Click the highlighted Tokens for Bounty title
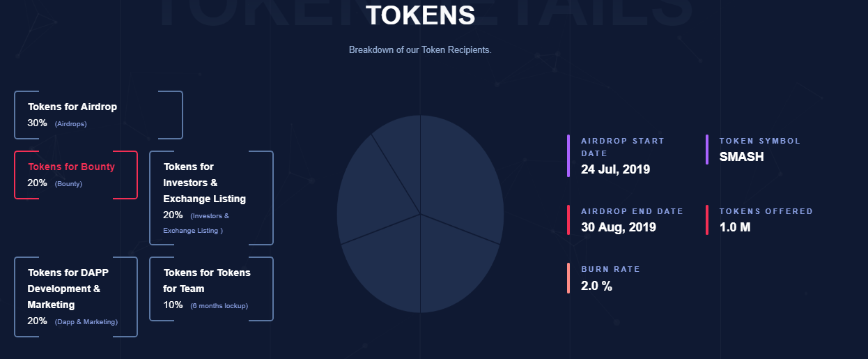Image resolution: width=868 pixels, height=359 pixels. [x=71, y=167]
